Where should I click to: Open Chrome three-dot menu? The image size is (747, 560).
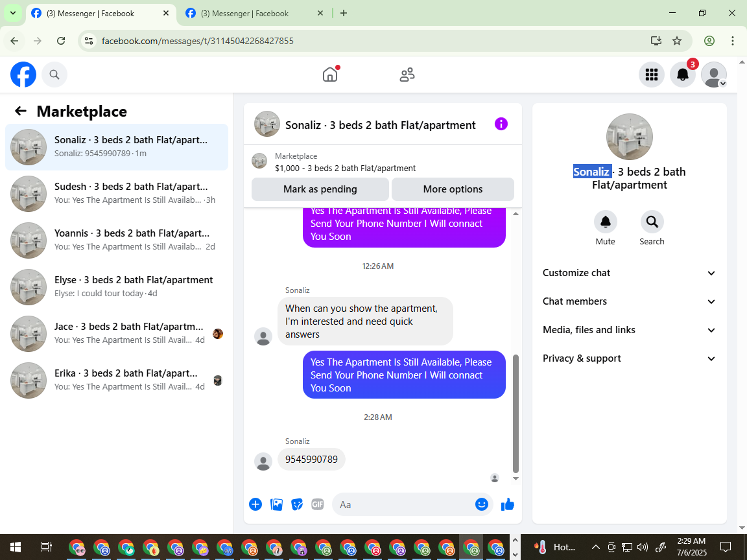coord(733,41)
